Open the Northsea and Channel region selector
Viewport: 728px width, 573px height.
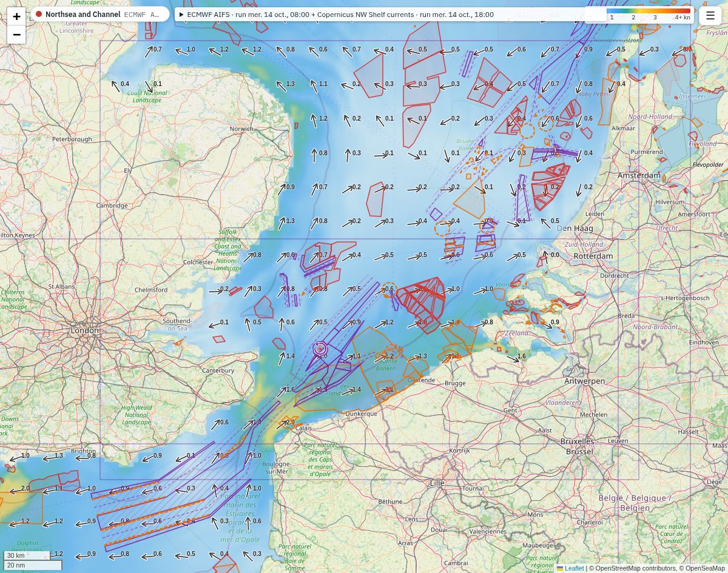pyautogui.click(x=100, y=14)
